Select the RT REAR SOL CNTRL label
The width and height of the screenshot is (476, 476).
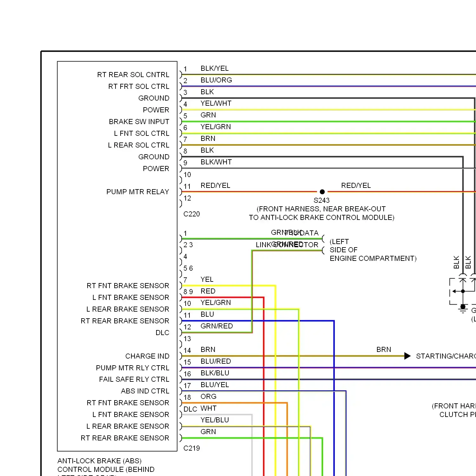pos(133,75)
